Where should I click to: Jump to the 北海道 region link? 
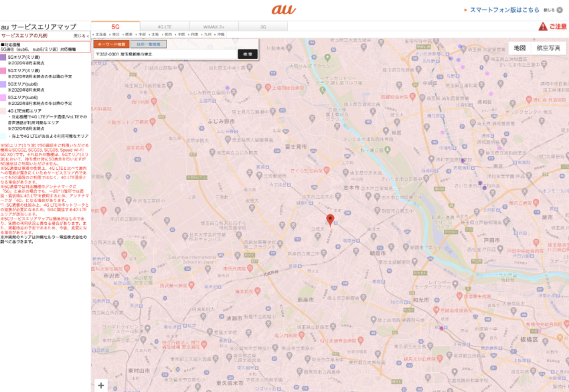101,33
